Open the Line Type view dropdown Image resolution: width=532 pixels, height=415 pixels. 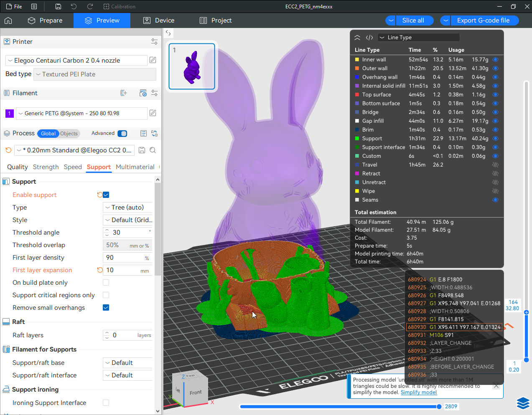[419, 38]
